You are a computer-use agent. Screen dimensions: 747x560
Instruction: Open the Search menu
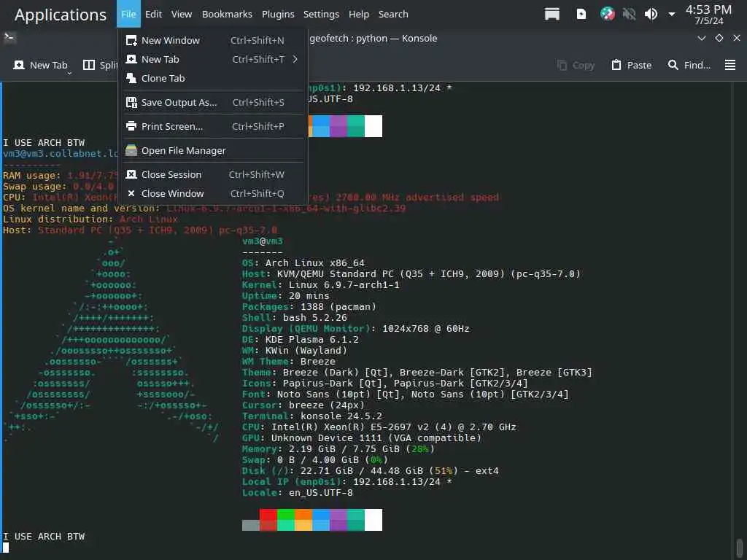point(393,15)
